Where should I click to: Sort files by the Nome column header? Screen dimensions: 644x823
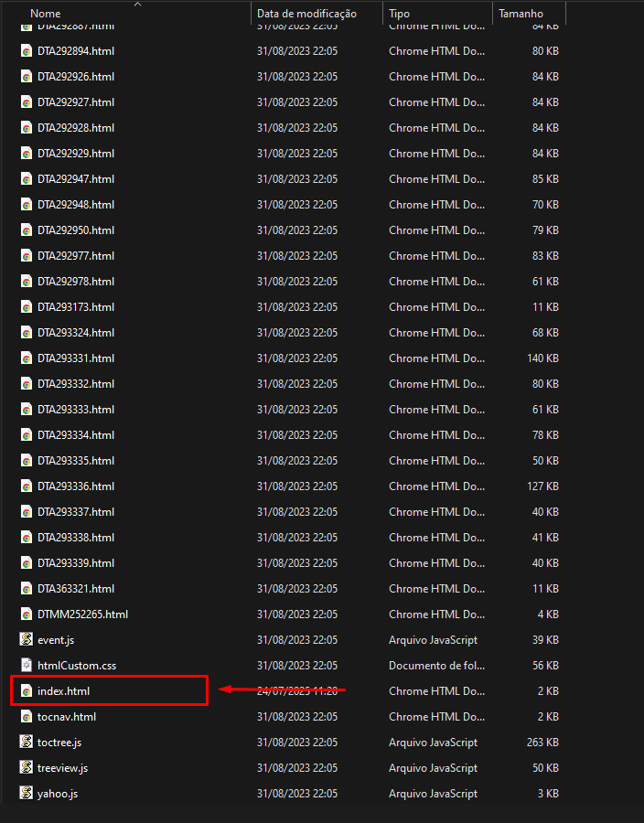tap(46, 14)
